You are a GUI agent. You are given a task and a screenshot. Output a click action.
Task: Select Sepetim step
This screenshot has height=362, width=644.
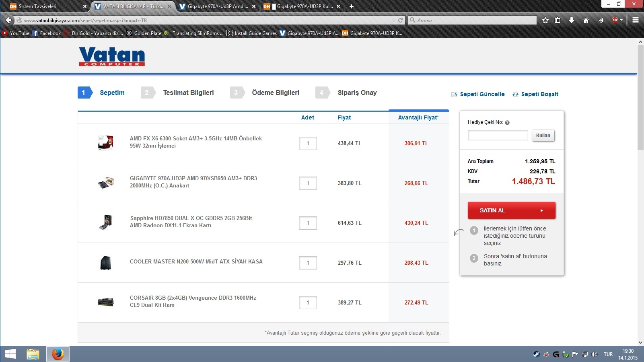(x=101, y=93)
